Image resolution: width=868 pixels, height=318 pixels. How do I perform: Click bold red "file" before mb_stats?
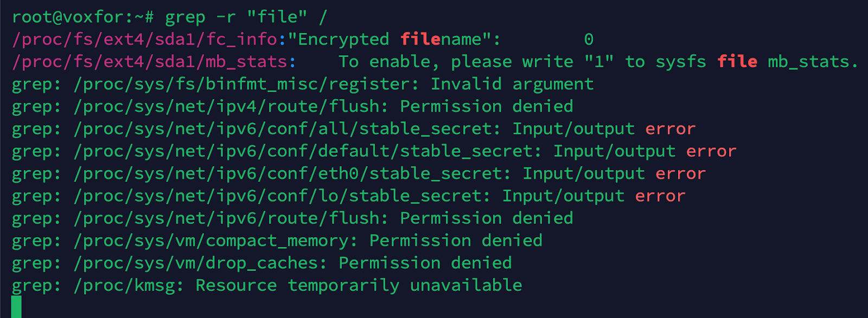click(737, 62)
